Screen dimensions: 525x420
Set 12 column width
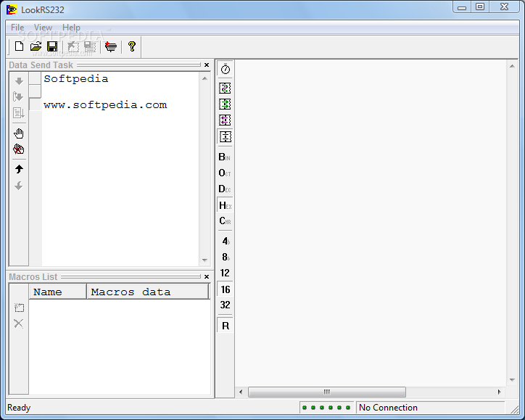pyautogui.click(x=225, y=273)
